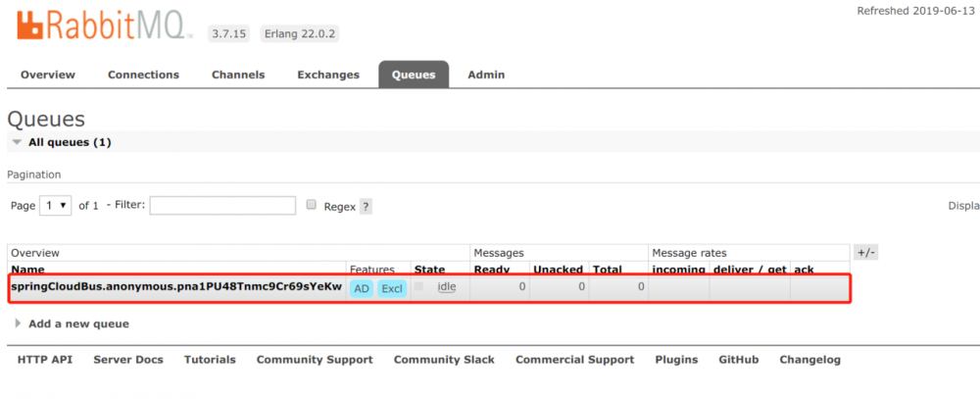The width and height of the screenshot is (980, 399).
Task: Sort by the ack column header
Action: point(804,270)
